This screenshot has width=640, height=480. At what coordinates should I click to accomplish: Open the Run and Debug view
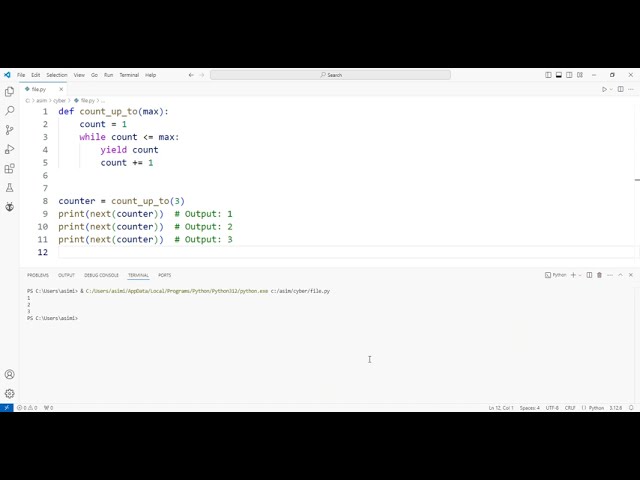coord(9,149)
